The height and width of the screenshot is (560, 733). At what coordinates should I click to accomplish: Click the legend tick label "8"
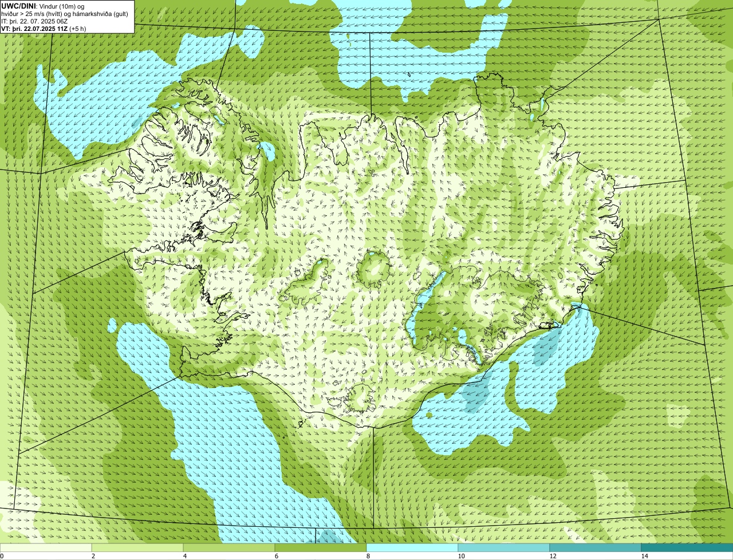(368, 556)
